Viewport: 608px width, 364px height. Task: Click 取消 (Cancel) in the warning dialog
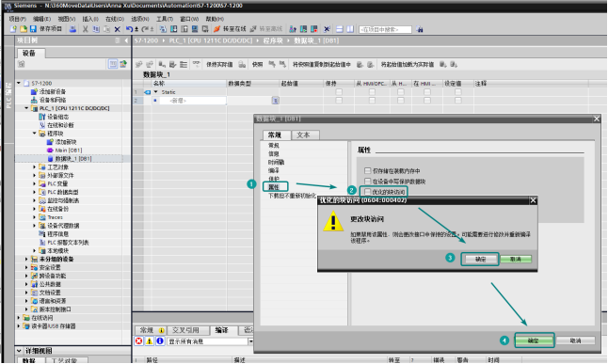516,259
